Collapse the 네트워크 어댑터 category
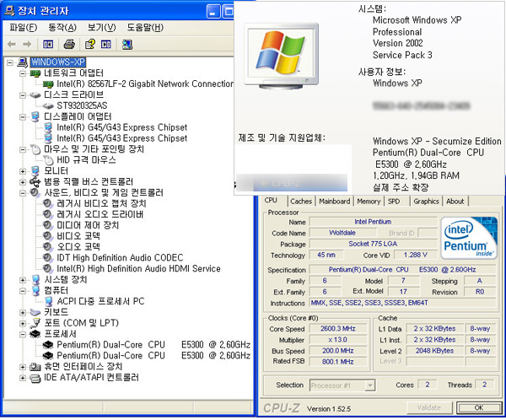The width and height of the screenshot is (506, 420). 22,73
